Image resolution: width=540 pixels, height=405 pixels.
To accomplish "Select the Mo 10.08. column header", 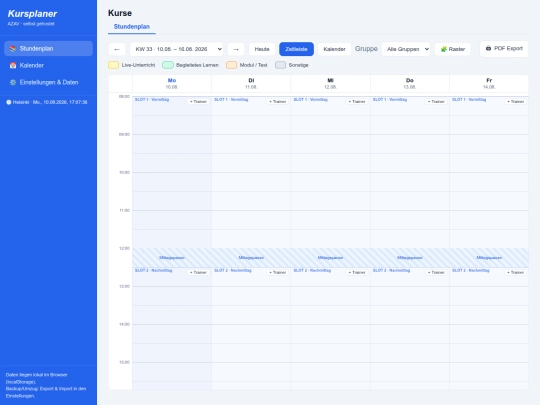I will (172, 83).
